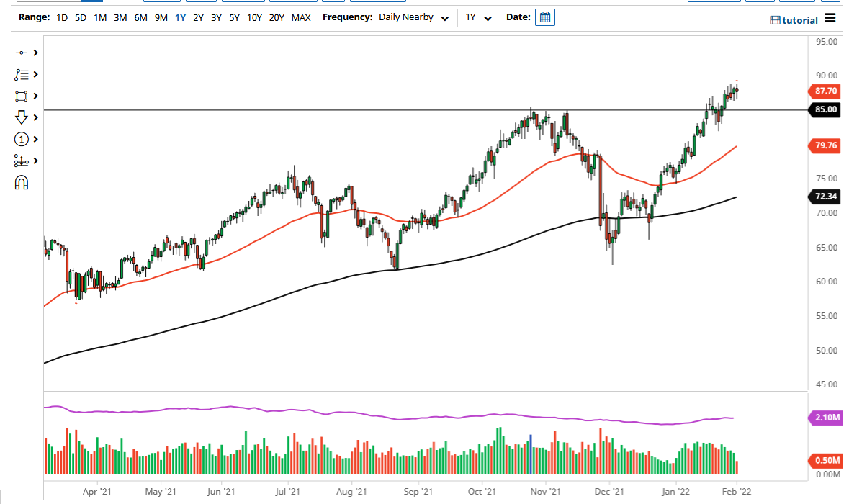Open the annotation notes tool
849x504 pixels.
(x=22, y=74)
